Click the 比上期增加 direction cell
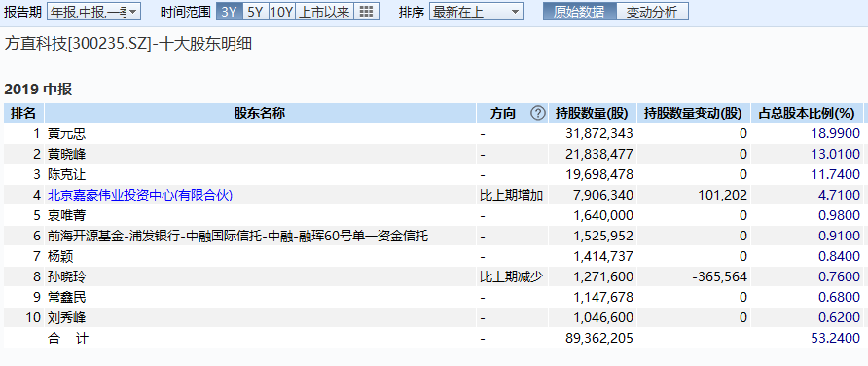Screen dimensions: 868x366 pyautogui.click(x=512, y=195)
